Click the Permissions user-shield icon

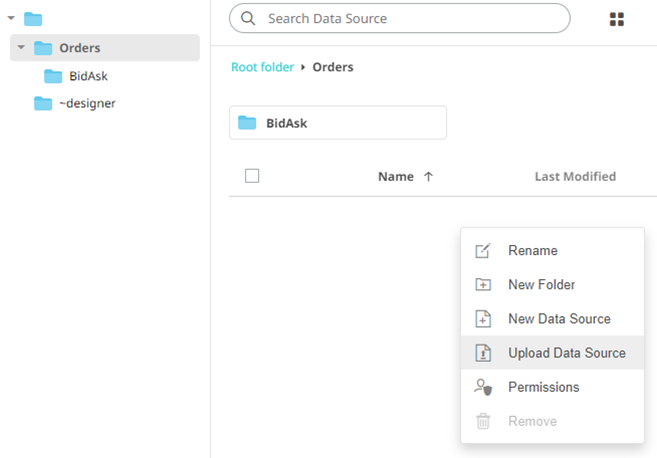(x=483, y=387)
